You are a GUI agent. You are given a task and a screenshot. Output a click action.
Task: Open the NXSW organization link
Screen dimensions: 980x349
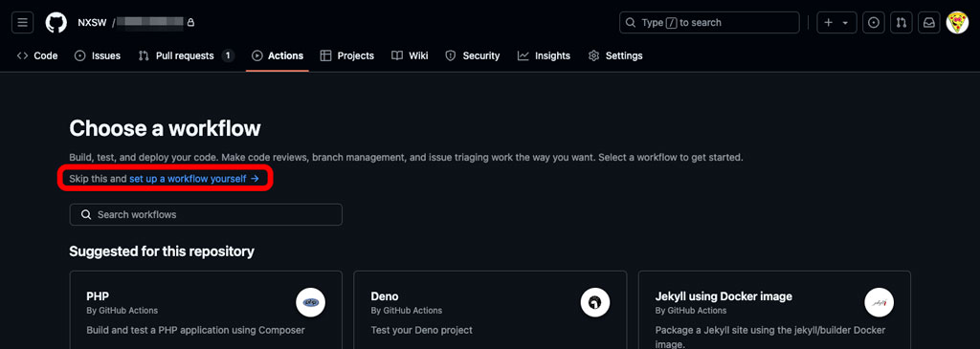[92, 23]
